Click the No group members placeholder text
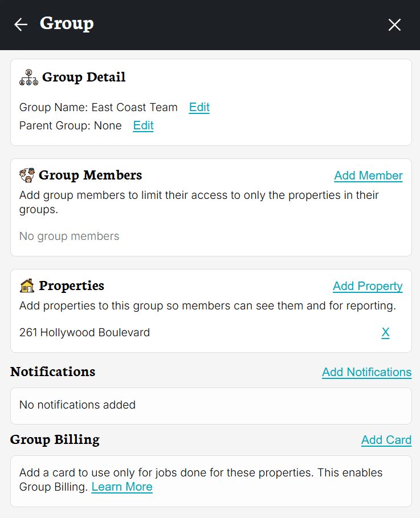Screen dimensions: 420x518 pos(69,236)
